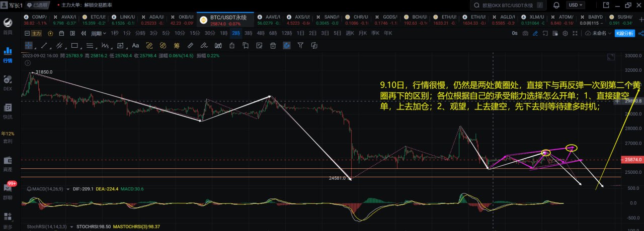The width and height of the screenshot is (644, 231).
Task: Toggle the 主力 indicator button
Action: coord(36,33)
